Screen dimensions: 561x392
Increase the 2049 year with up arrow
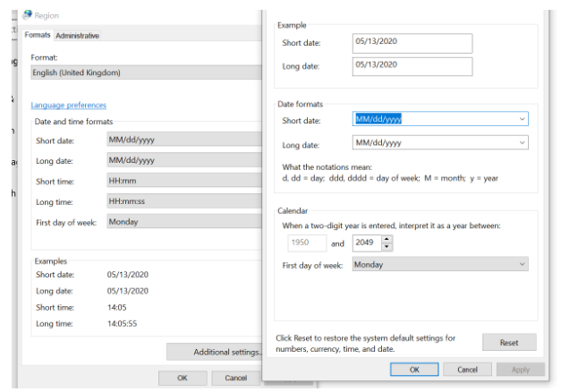click(x=387, y=239)
